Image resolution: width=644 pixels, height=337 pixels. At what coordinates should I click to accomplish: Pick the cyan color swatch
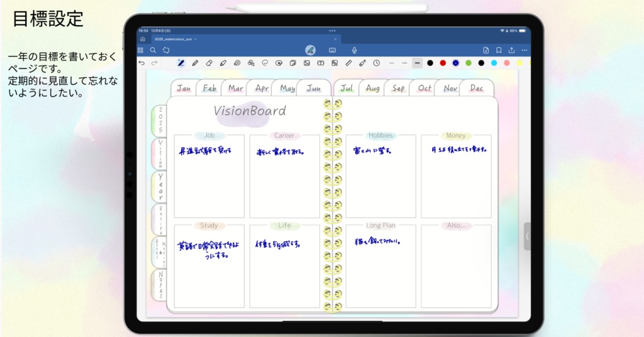pos(494,63)
